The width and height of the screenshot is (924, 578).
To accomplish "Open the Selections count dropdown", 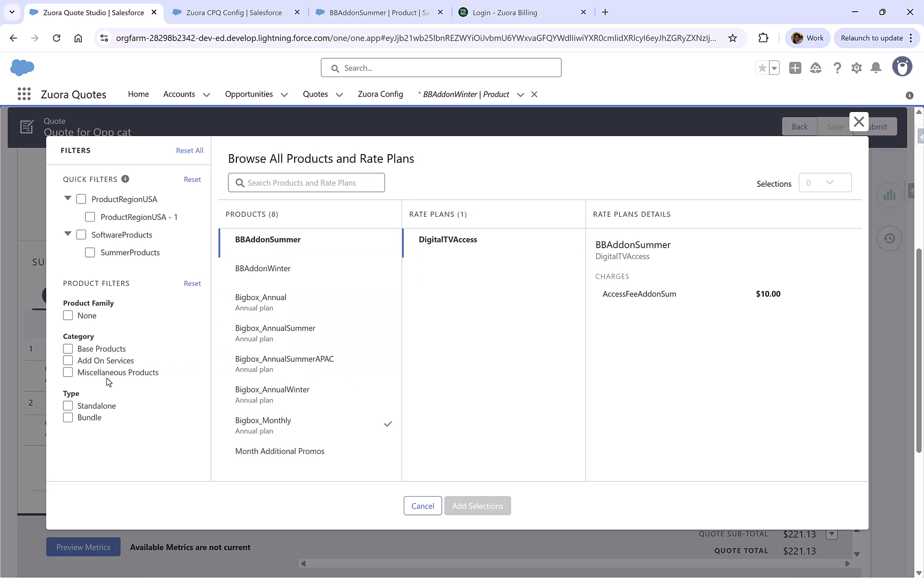I will coord(825,182).
